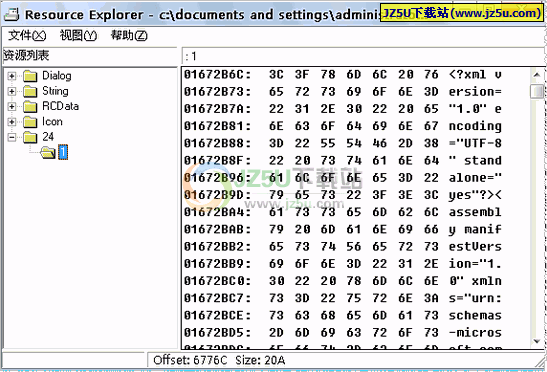Viewport: 547px width, 372px height.
Task: Click the Resource Explorer title bar icon
Action: [12, 14]
